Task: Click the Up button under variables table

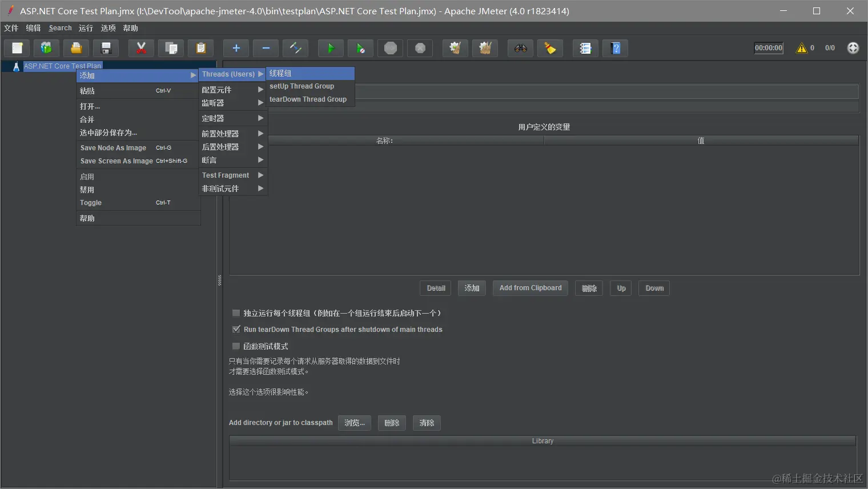Action: point(621,288)
